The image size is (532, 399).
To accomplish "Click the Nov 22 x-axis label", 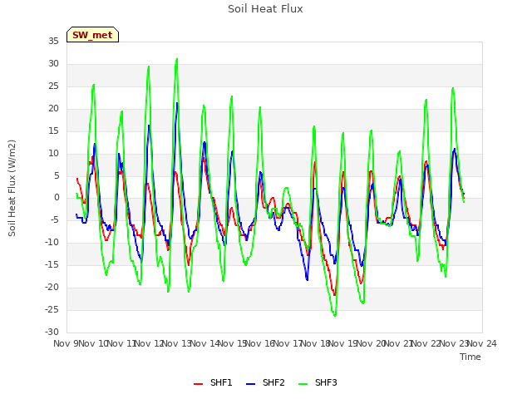I will [x=426, y=343].
